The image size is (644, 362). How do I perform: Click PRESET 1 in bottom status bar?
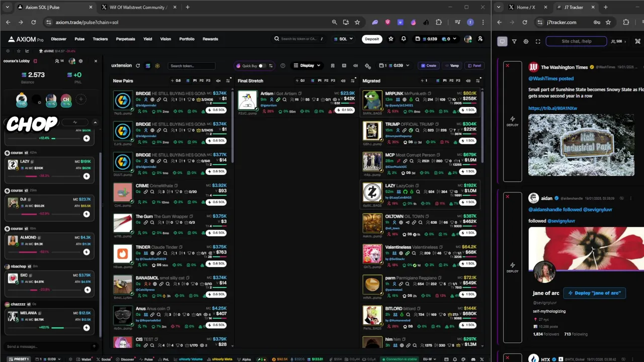(18, 359)
